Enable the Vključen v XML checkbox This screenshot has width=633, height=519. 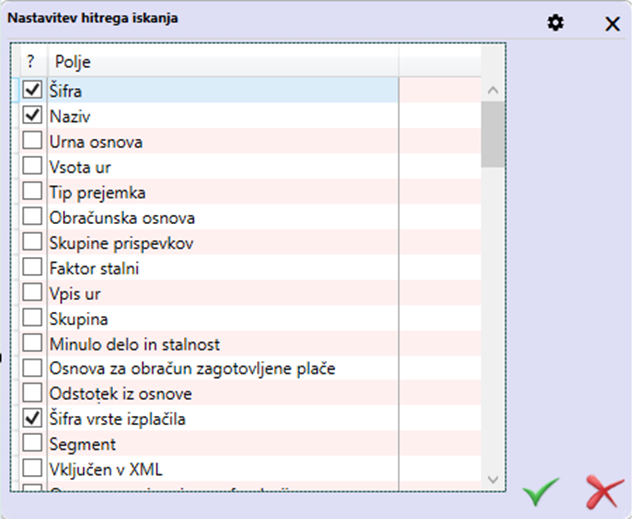32,469
